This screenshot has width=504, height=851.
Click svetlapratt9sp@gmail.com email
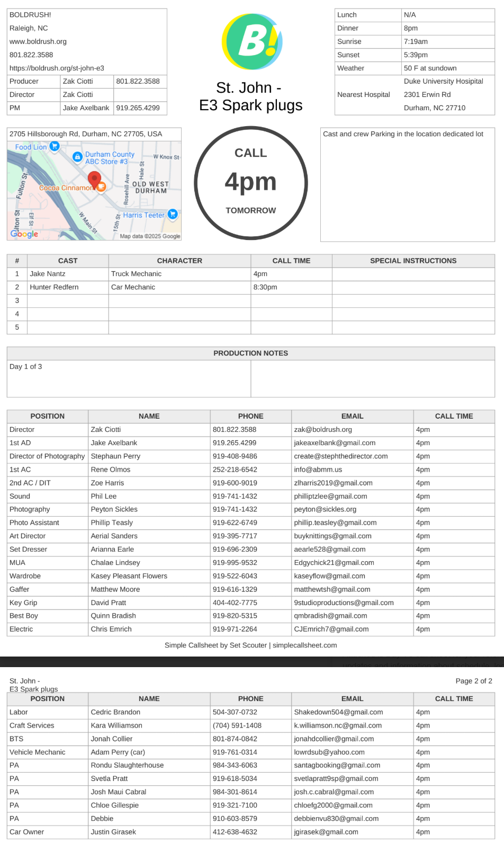(x=336, y=778)
